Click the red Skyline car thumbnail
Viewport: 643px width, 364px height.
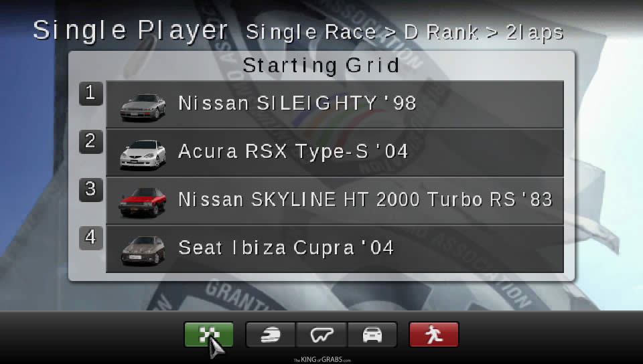143,202
